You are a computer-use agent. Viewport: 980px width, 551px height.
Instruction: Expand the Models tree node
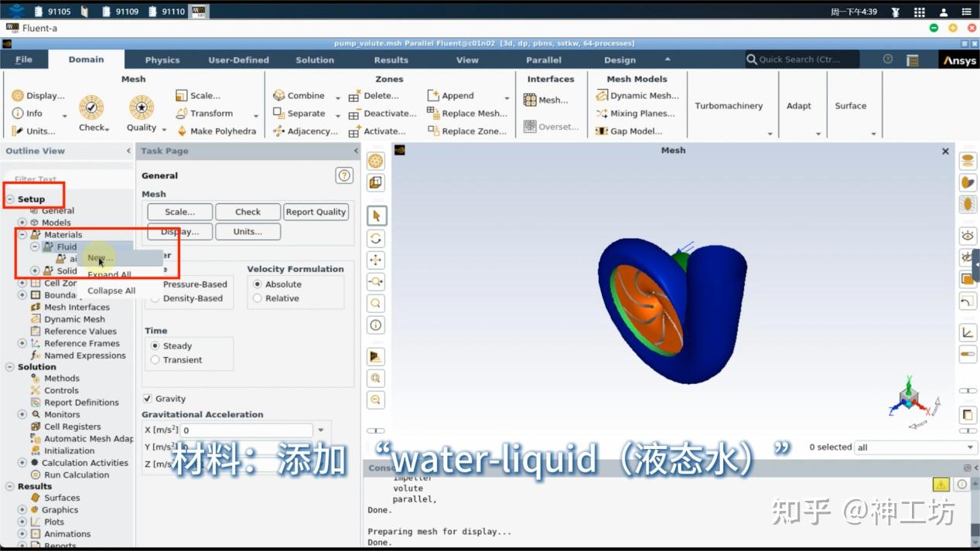(x=22, y=223)
